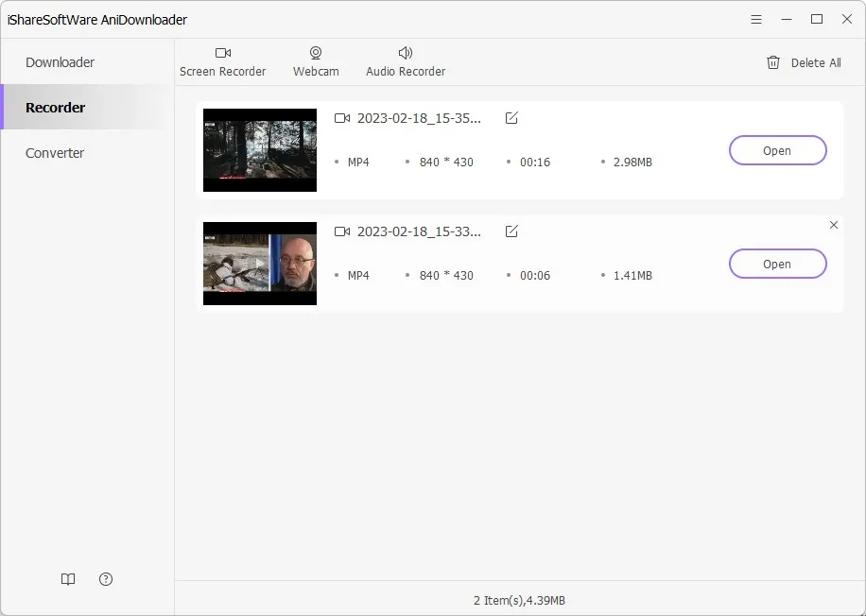Open the 00:06 recording file

click(778, 264)
